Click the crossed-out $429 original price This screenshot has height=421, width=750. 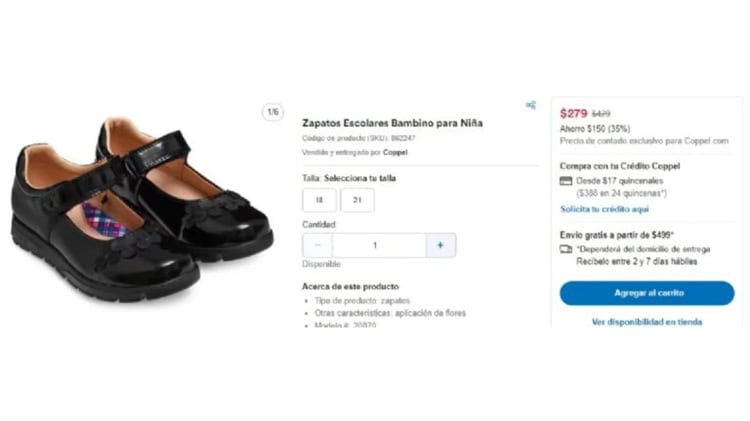click(x=600, y=114)
